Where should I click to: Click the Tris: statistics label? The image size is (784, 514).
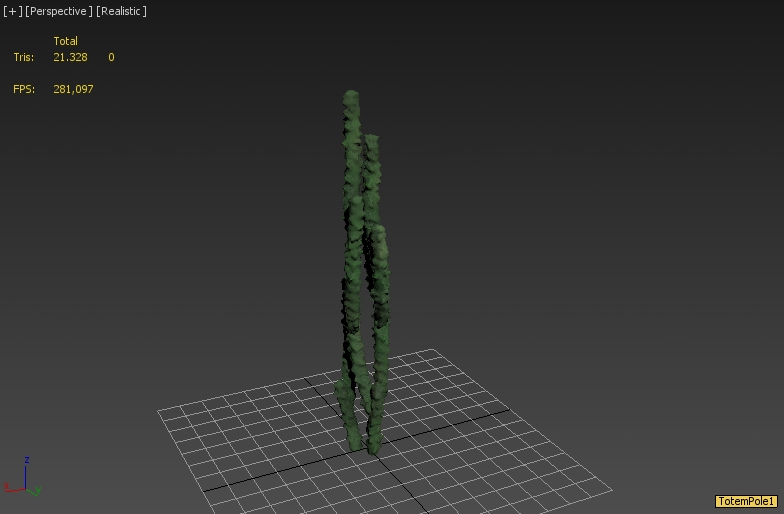pyautogui.click(x=24, y=57)
